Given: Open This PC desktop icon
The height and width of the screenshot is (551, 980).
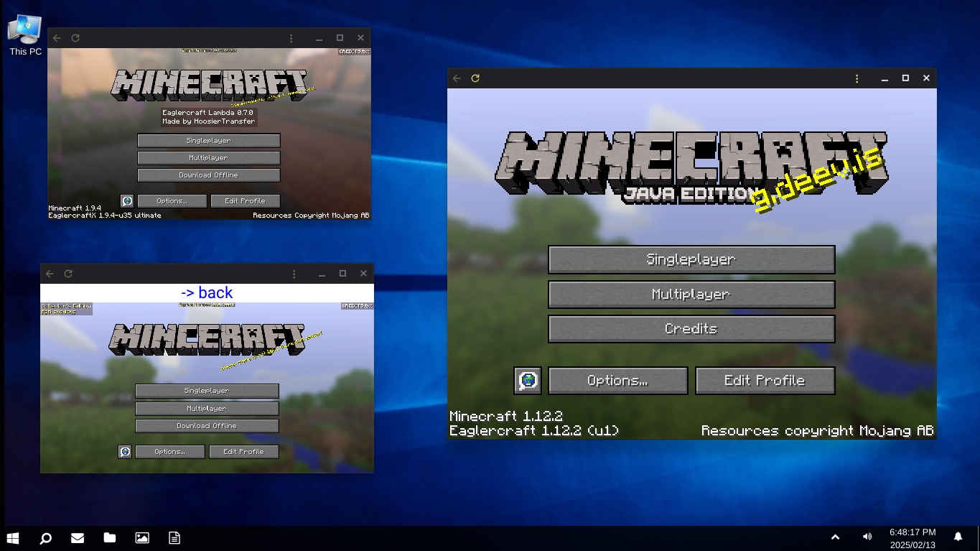Looking at the screenshot, I should 25,34.
